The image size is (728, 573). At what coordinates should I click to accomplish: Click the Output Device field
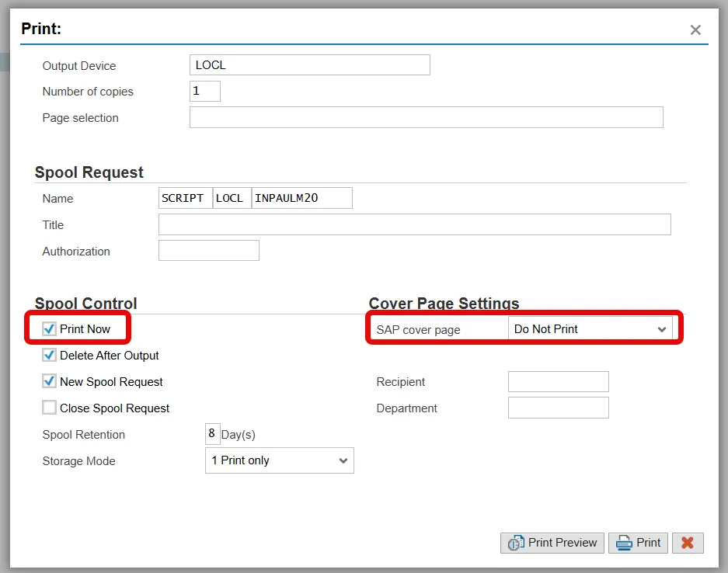(x=309, y=65)
